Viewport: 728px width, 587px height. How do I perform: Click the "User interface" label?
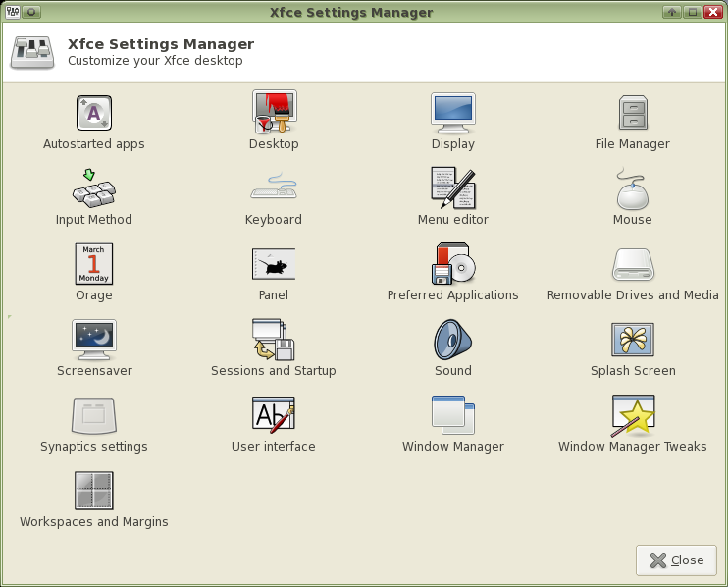(274, 447)
